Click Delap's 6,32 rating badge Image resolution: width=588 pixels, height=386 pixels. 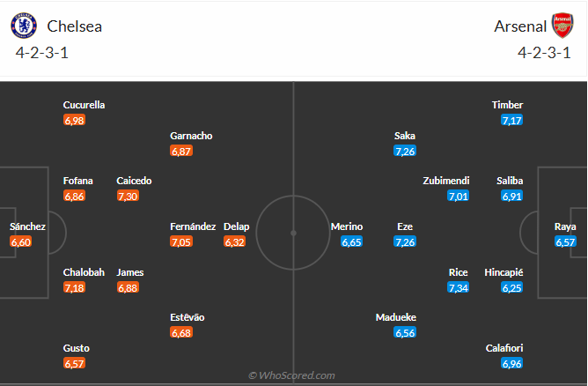point(235,241)
